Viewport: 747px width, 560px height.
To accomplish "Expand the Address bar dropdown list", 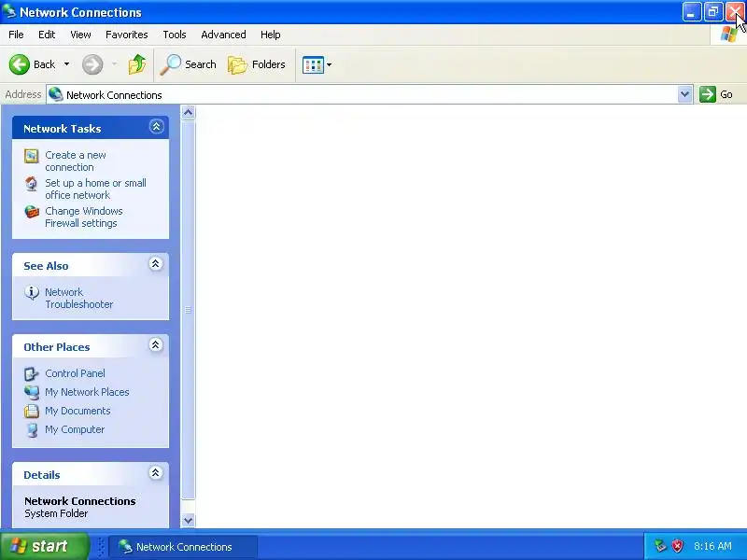I will click(x=684, y=94).
